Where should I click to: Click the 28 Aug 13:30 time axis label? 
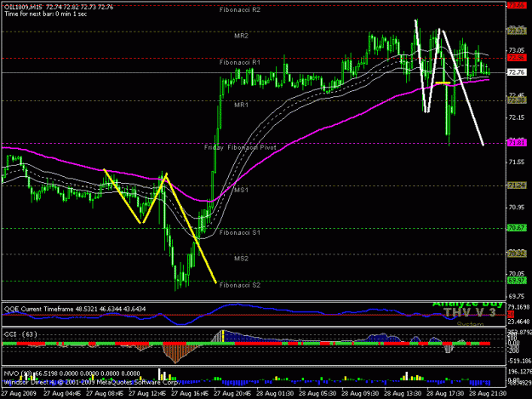[403, 394]
